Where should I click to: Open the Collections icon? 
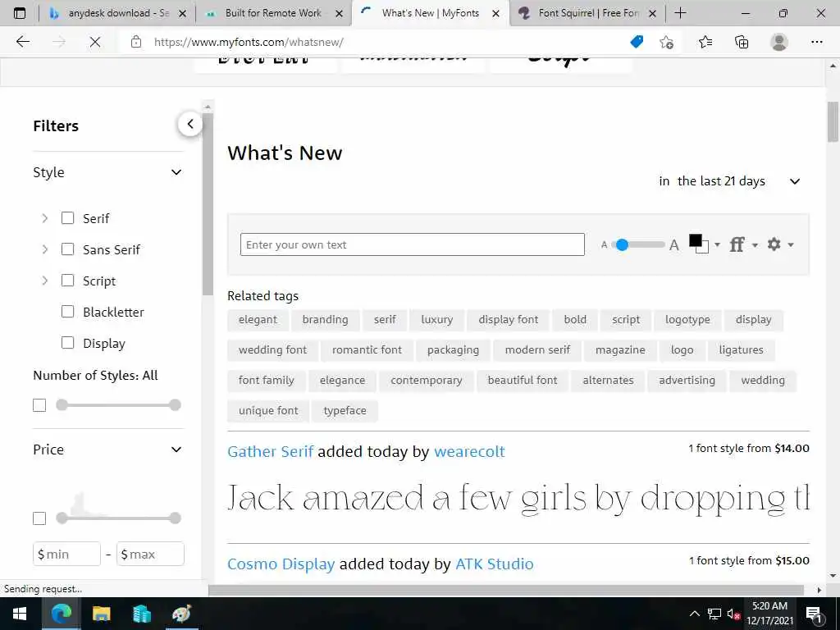pos(742,42)
